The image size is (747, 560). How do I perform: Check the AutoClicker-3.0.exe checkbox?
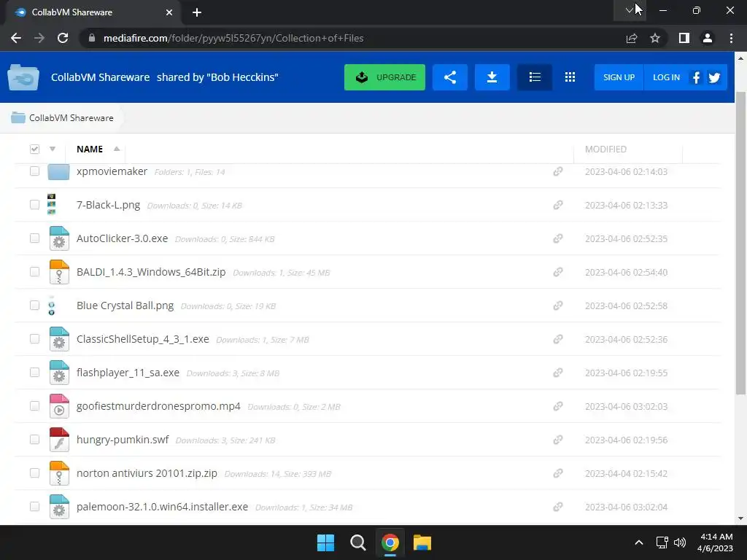pyautogui.click(x=34, y=238)
